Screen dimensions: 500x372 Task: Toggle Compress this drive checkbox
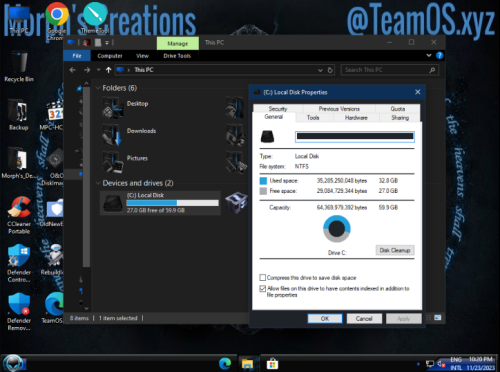[263, 277]
